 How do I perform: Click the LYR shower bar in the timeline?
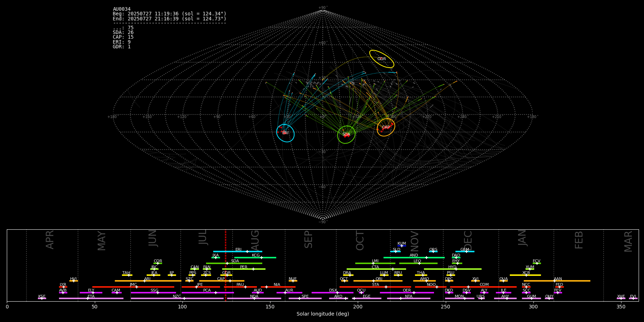pyautogui.click(x=63, y=287)
